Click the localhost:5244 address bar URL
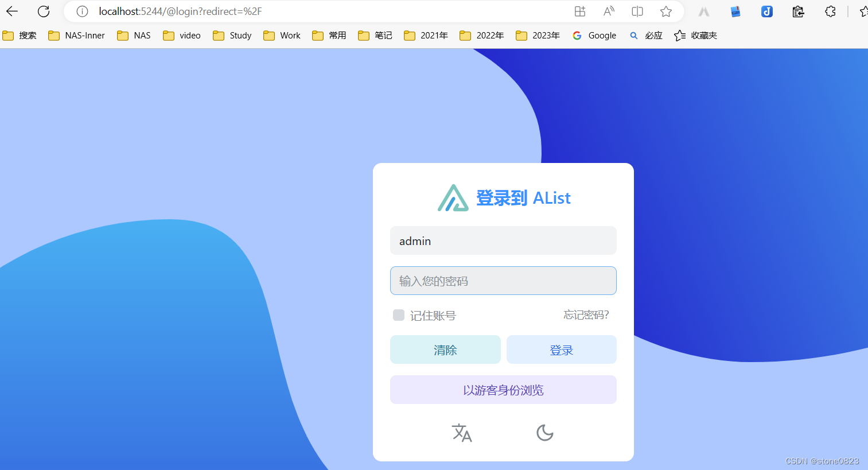The height and width of the screenshot is (470, 868). (x=180, y=11)
